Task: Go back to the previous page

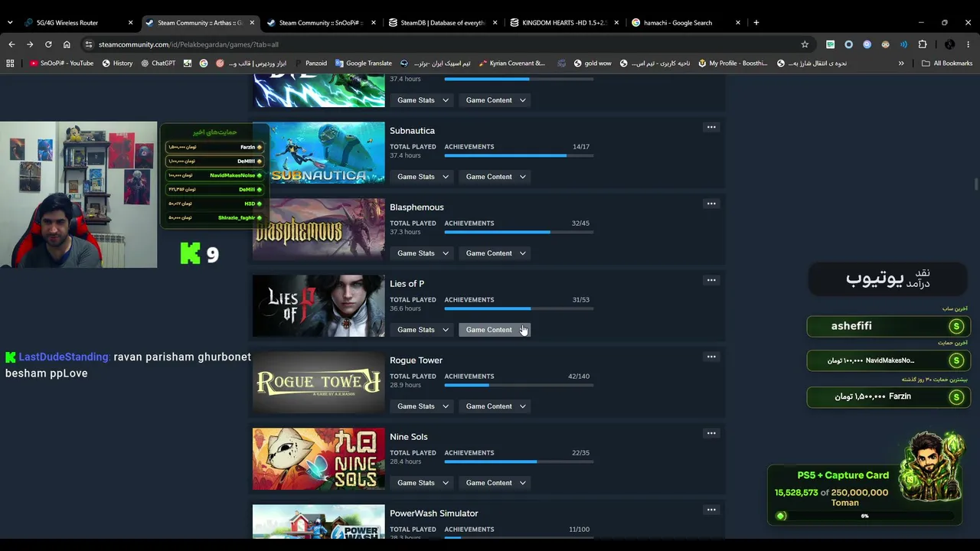Action: pyautogui.click(x=11, y=44)
